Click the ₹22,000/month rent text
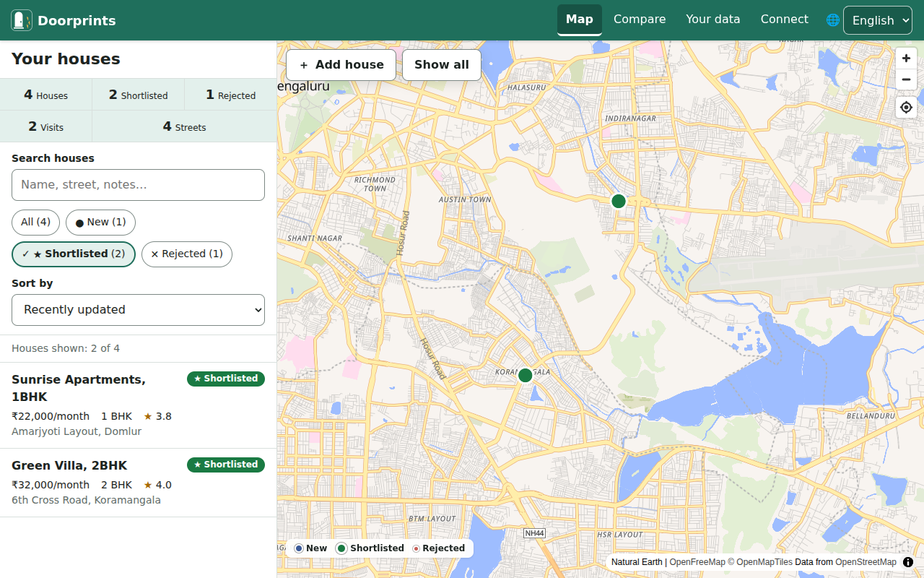924x578 pixels. point(51,416)
